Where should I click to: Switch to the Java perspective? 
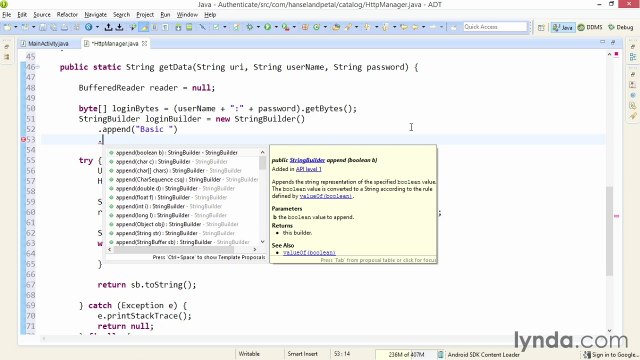563,27
